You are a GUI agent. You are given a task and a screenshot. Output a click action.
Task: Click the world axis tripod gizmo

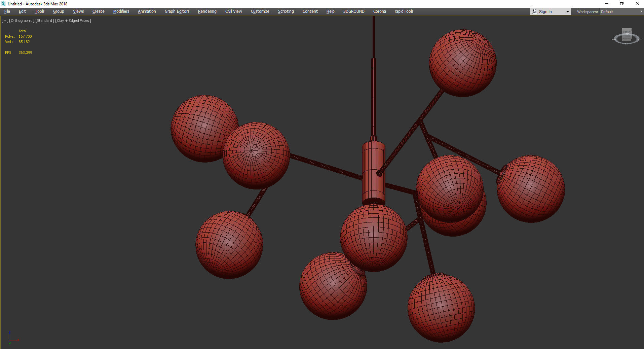click(x=13, y=338)
